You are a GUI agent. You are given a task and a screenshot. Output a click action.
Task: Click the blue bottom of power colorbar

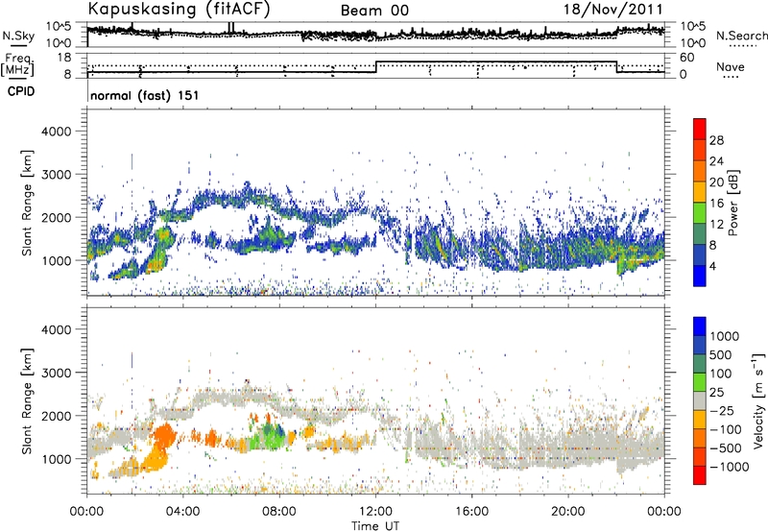700,276
